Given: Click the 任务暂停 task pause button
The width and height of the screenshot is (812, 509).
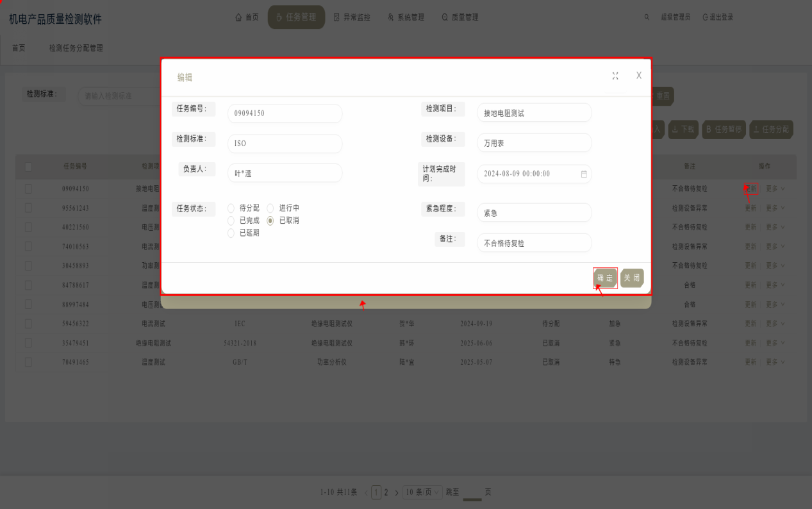Looking at the screenshot, I should tap(724, 129).
